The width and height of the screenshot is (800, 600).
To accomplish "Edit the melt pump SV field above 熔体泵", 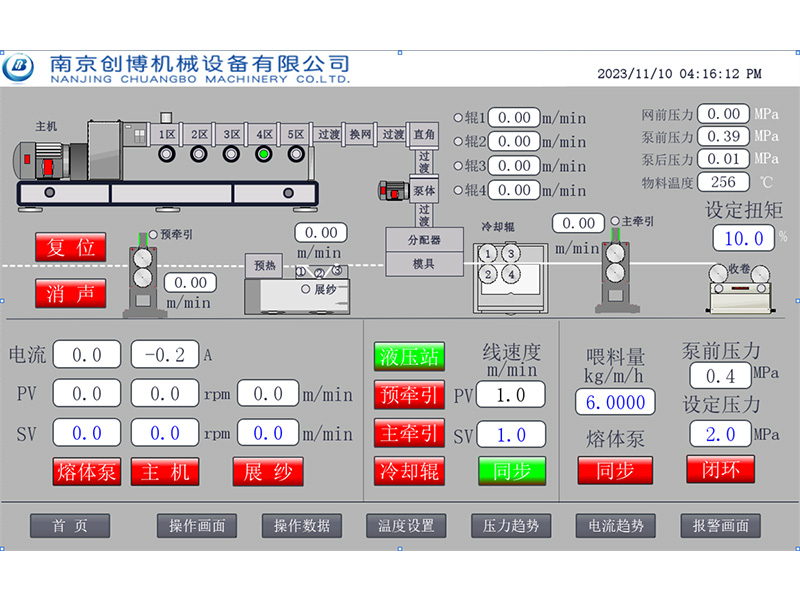I will click(87, 433).
